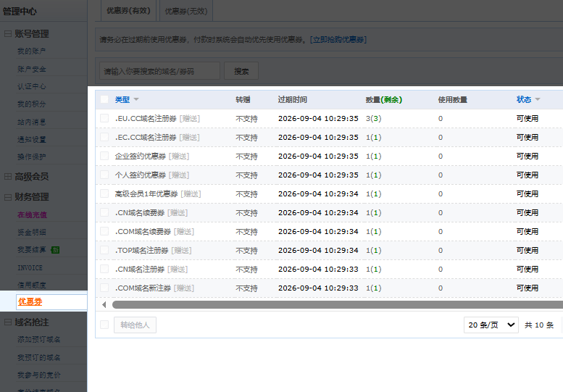Viewport: 563px width, 392px height.
Task: Open 我要结算 in the sidebar
Action: (32, 250)
